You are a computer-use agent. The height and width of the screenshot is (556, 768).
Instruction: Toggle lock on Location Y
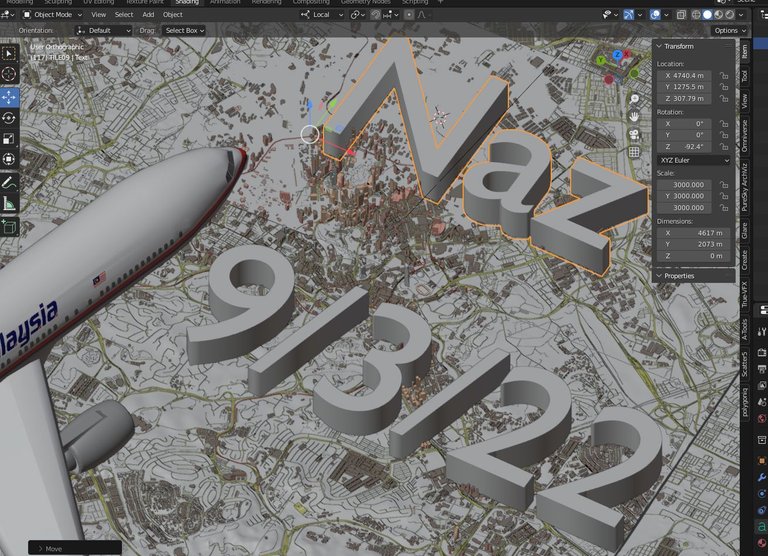click(723, 87)
